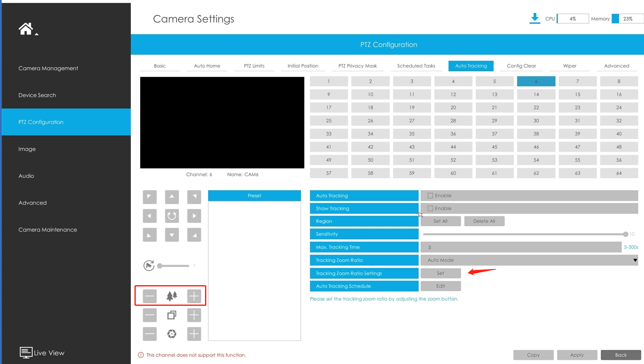Close iris using minus beside aperture icon
This screenshot has width=644, height=364.
150,334
